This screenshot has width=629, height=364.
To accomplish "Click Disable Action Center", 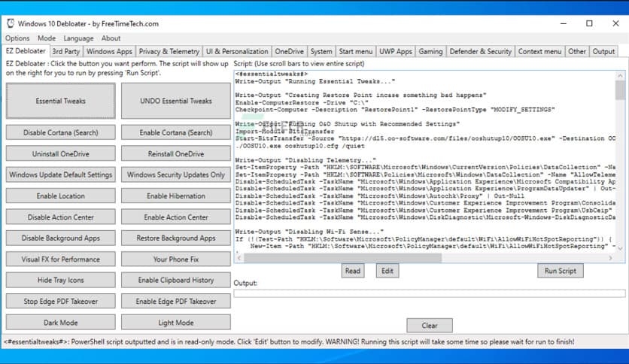I will 61,217.
